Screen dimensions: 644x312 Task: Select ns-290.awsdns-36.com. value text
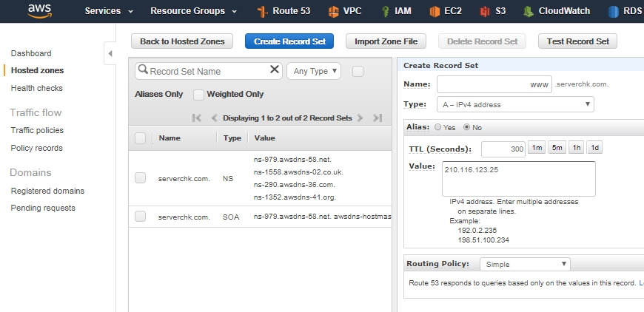click(x=295, y=185)
